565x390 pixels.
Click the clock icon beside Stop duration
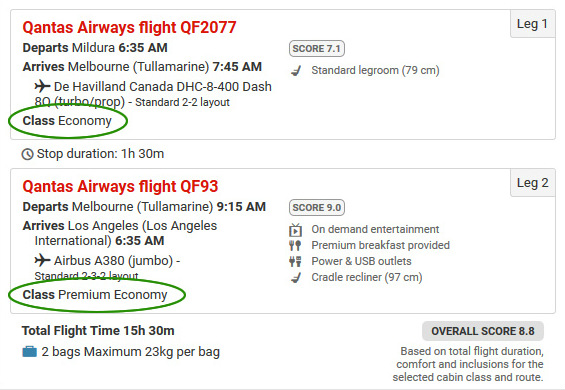(28, 154)
